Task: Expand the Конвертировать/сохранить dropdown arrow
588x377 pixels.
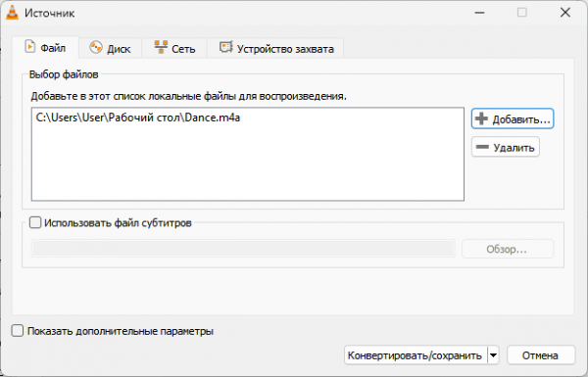Action: pos(494,355)
